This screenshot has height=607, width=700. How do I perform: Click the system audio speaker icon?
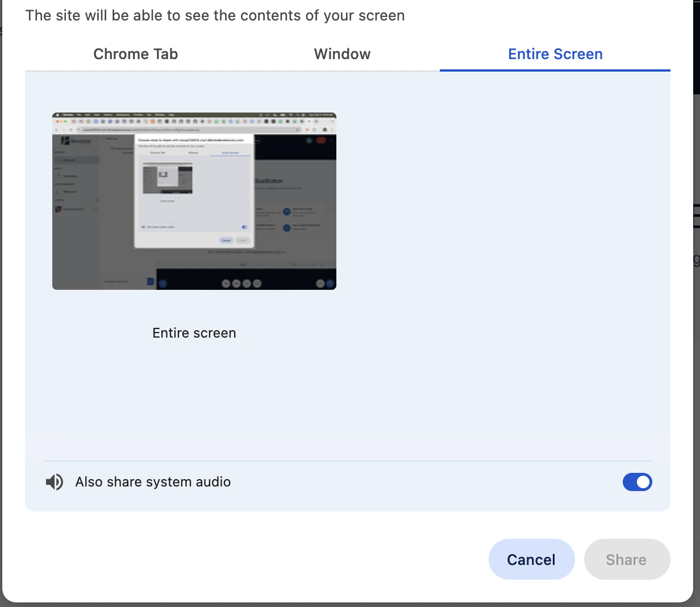(55, 482)
